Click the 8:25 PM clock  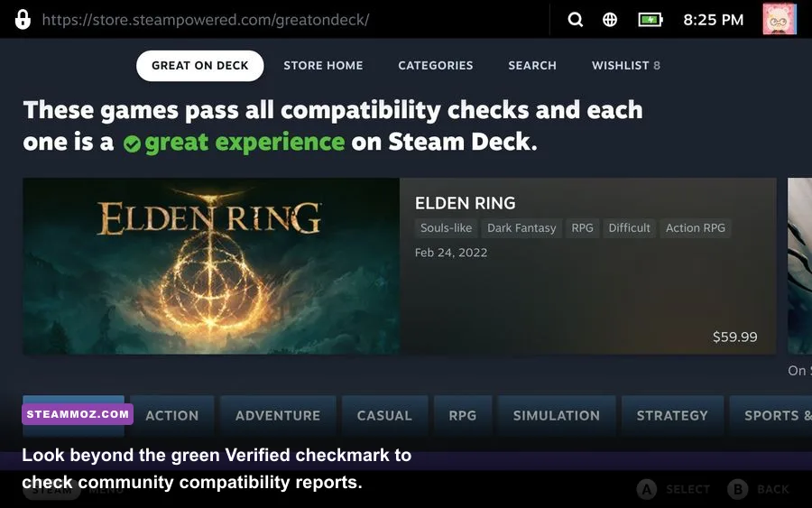pyautogui.click(x=713, y=20)
